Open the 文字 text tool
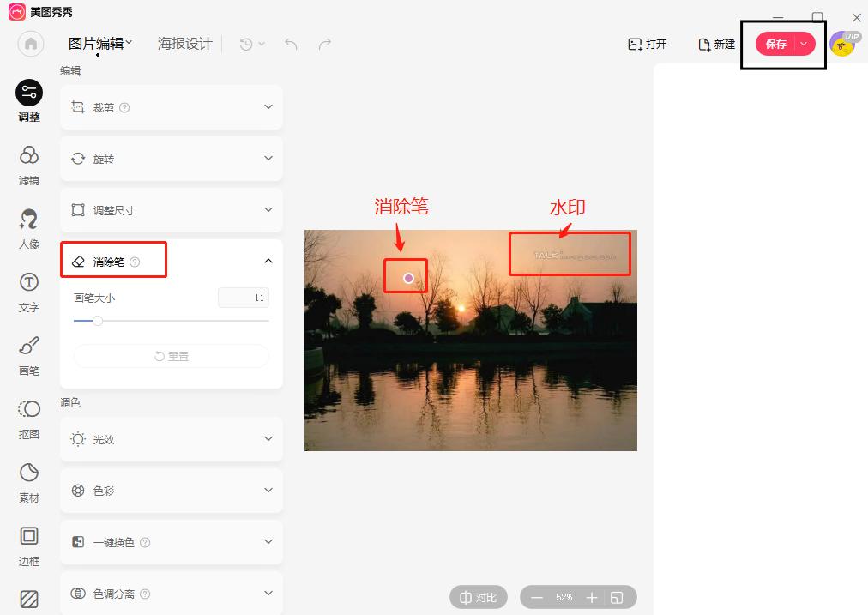The width and height of the screenshot is (868, 615). coord(29,292)
